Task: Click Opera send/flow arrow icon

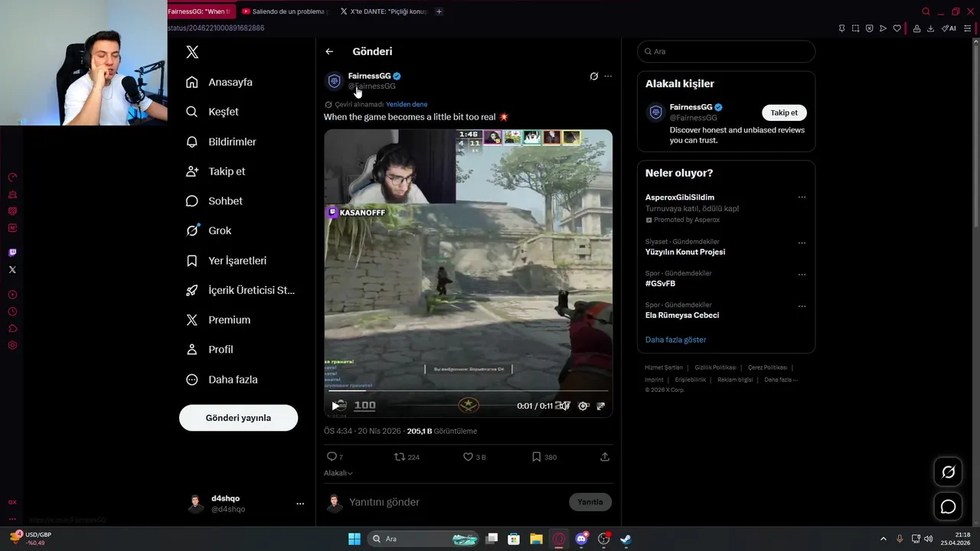Action: [883, 28]
